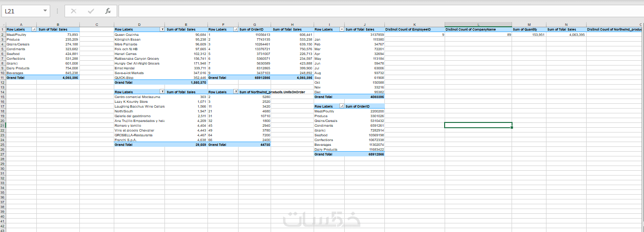Select row 12 header

3,82
